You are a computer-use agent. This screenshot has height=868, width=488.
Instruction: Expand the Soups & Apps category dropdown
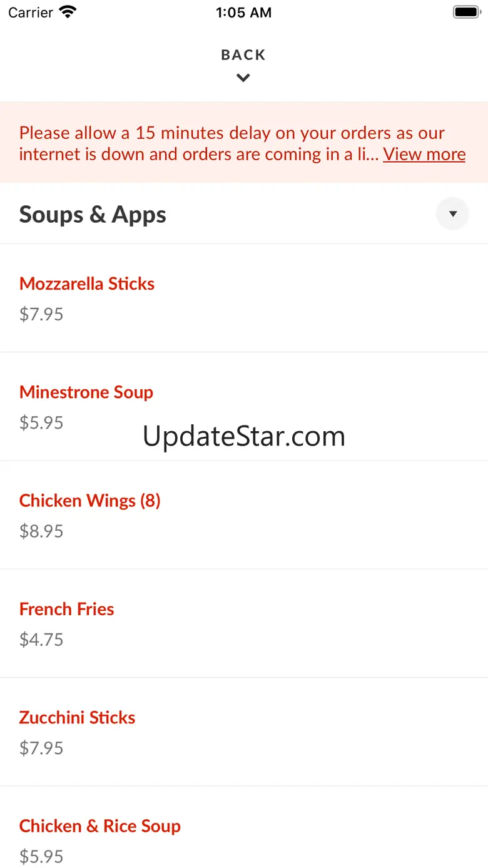tap(452, 214)
